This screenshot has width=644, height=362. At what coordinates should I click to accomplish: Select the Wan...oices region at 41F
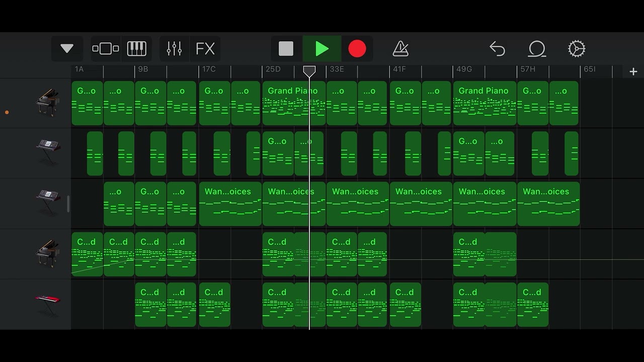click(421, 204)
